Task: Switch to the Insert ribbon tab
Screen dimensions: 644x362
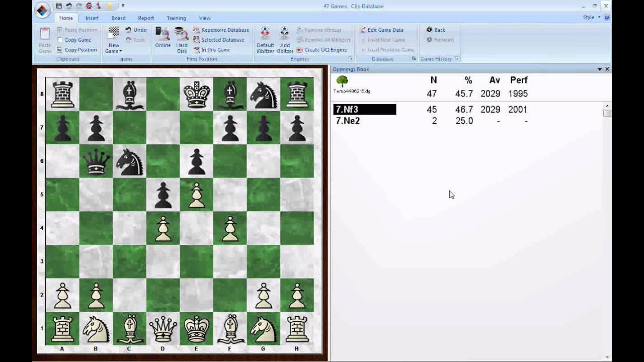Action: coord(92,18)
